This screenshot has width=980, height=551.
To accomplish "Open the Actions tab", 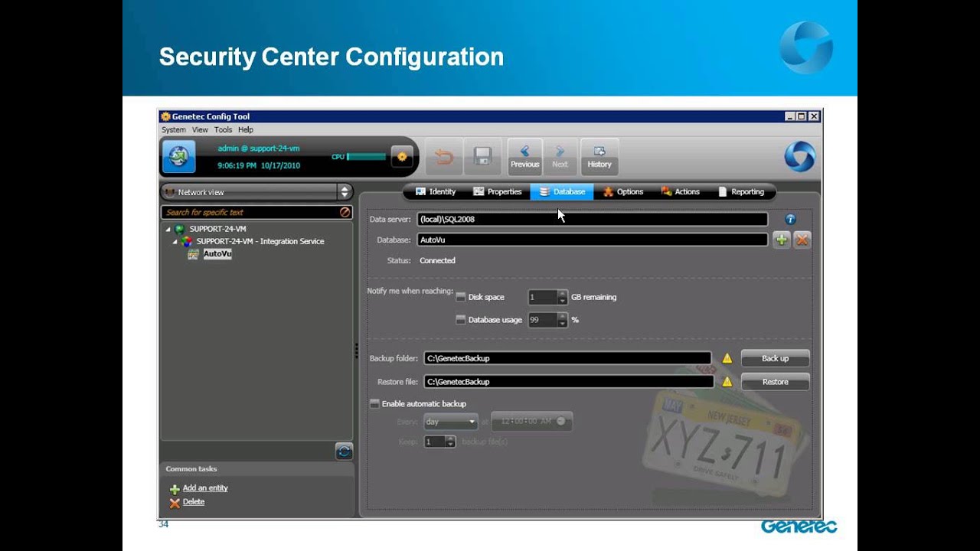I will pyautogui.click(x=681, y=192).
